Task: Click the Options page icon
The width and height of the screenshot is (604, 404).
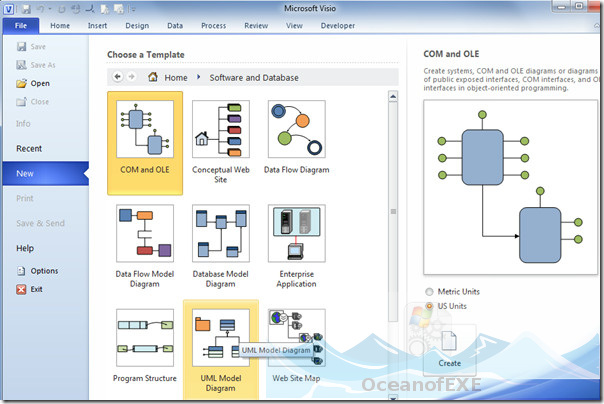Action: pyautogui.click(x=21, y=271)
